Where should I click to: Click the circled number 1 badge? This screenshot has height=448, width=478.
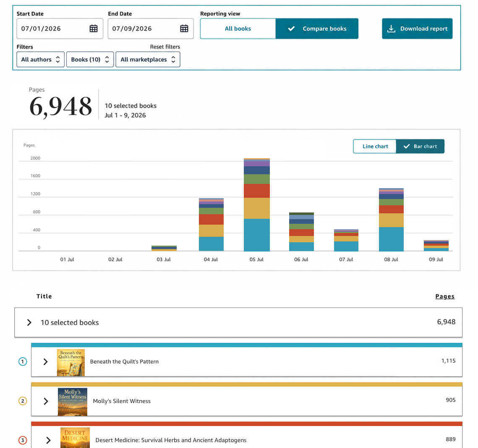pyautogui.click(x=23, y=362)
